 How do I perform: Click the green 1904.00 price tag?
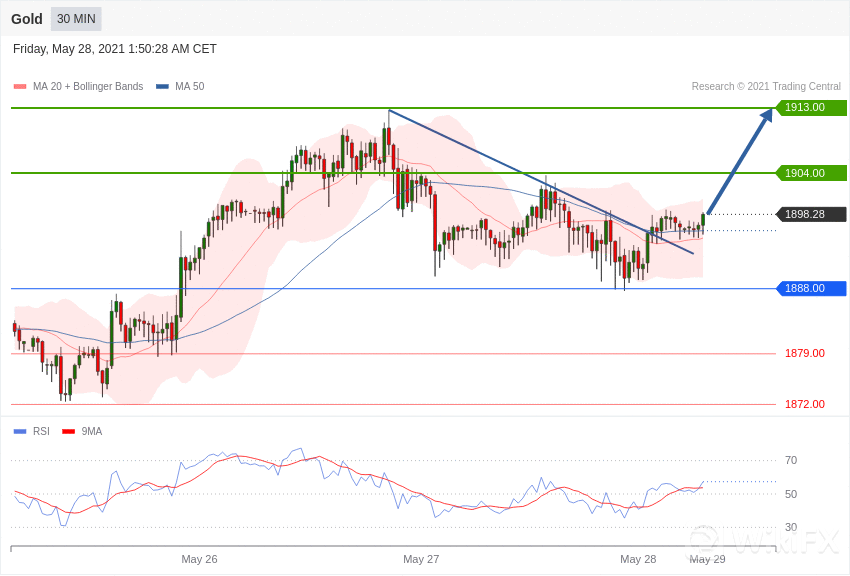811,173
